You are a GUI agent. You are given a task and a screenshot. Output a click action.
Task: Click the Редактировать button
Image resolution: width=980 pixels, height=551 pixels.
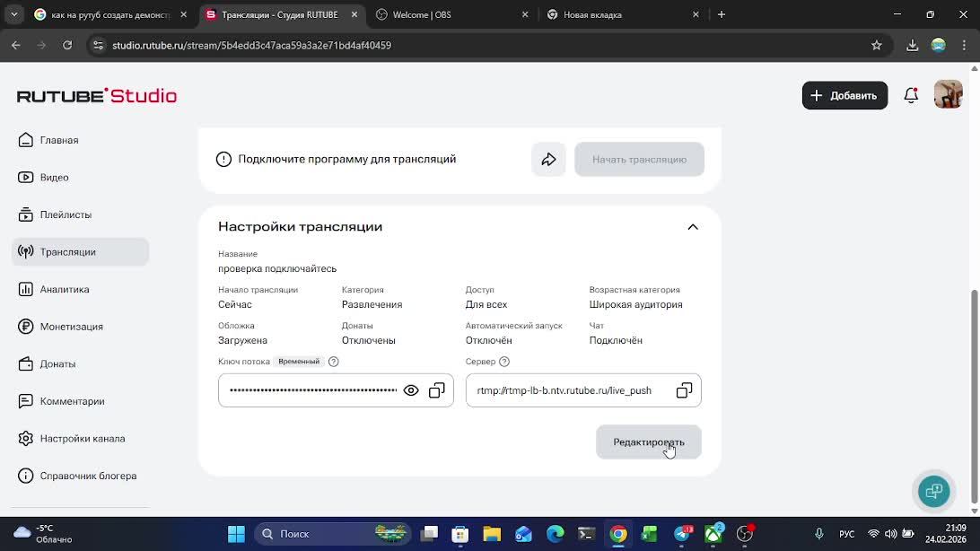[649, 442]
